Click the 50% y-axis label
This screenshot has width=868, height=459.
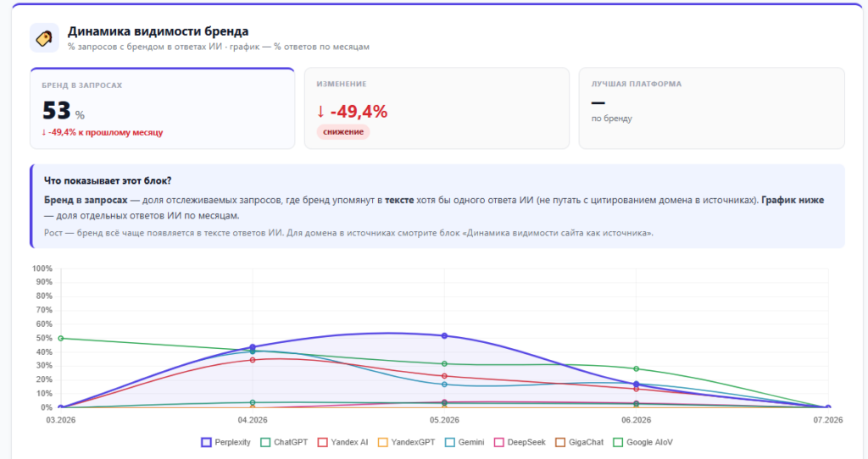[44, 338]
